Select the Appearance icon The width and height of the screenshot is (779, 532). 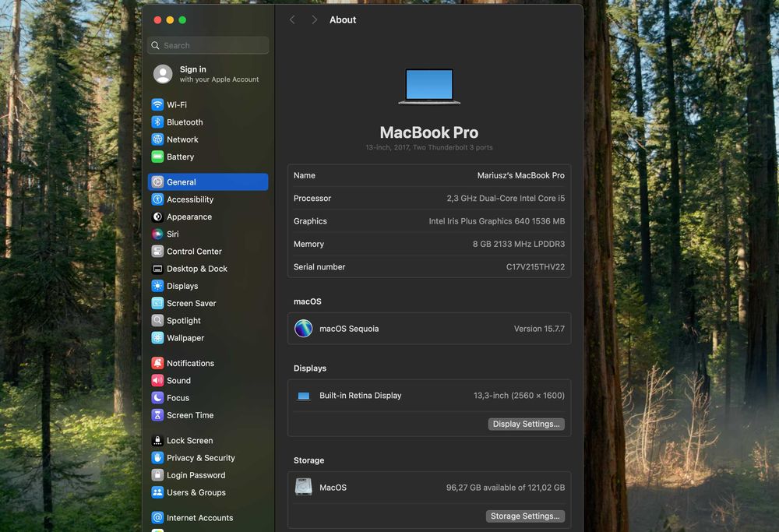pos(157,217)
